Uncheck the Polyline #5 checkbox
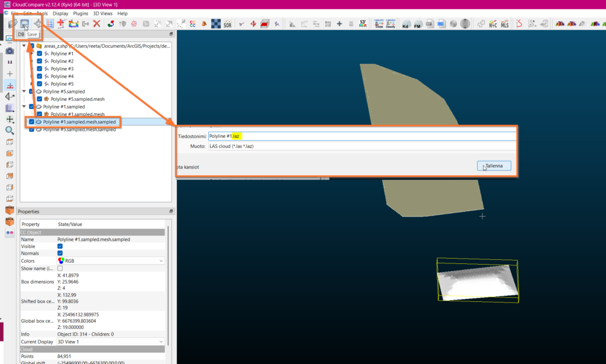The height and width of the screenshot is (364, 606). tap(40, 84)
